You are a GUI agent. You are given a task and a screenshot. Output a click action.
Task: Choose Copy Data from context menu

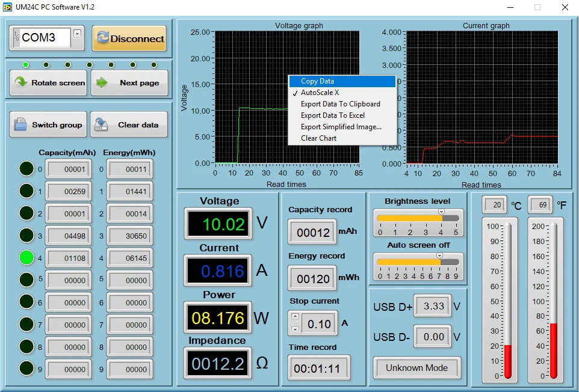tap(318, 81)
